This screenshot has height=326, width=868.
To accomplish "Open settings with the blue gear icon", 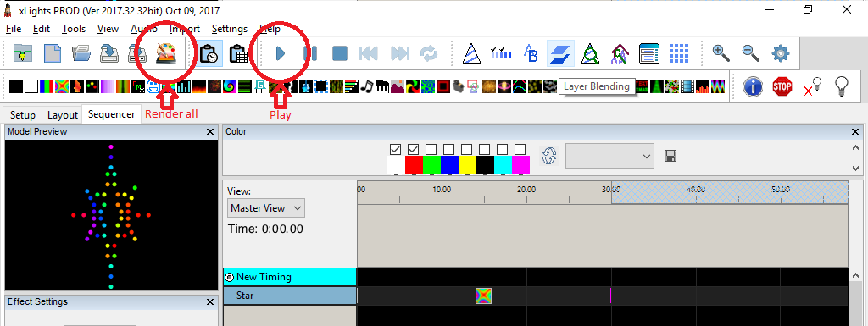I will pos(780,53).
